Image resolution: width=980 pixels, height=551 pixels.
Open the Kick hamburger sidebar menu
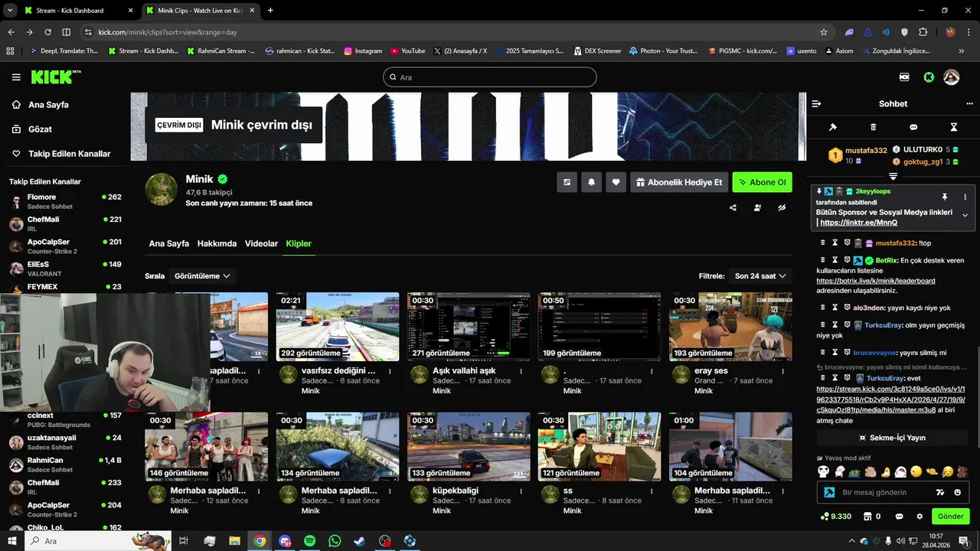click(x=16, y=77)
